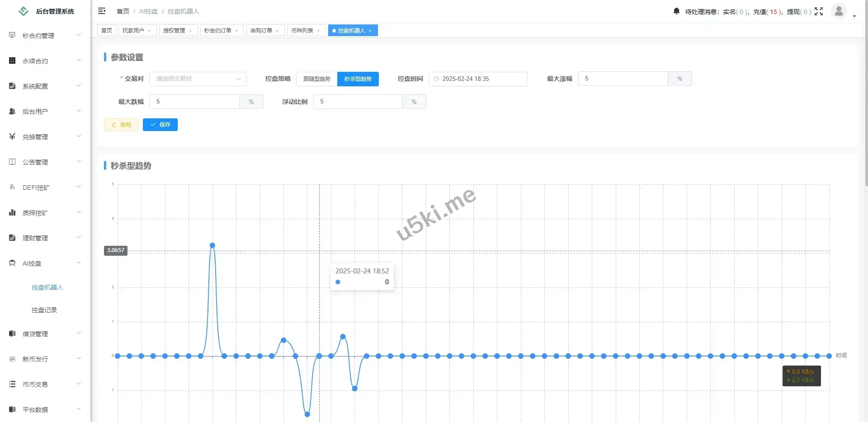The image size is (868, 422).
Task: Click the 浮动比例 input field
Action: (358, 102)
